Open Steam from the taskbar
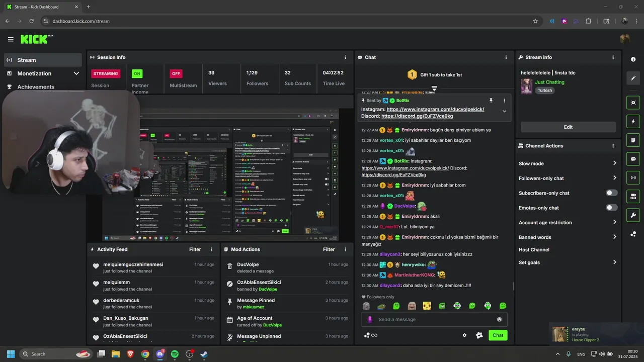644x362 pixels. (x=204, y=354)
